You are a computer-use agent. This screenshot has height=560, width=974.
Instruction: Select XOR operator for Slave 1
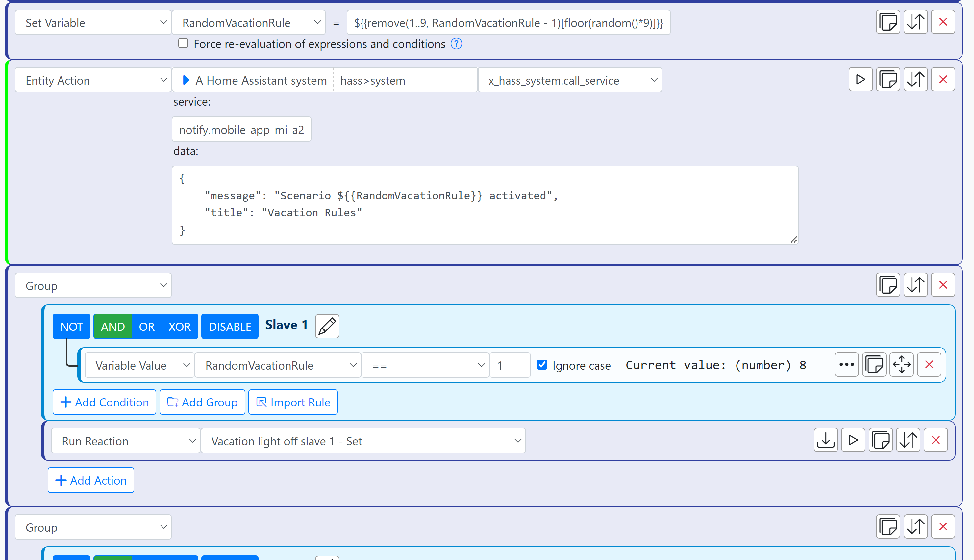point(180,327)
